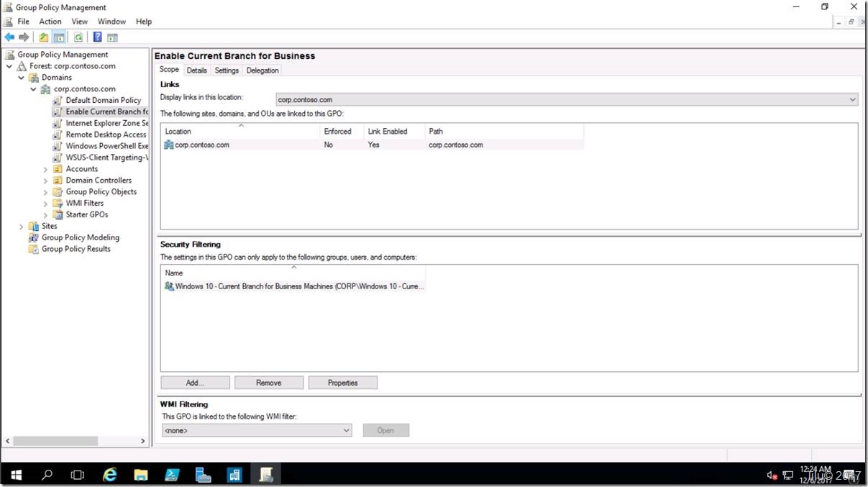The height and width of the screenshot is (487, 868).
Task: Expand the Group Policy Objects container
Action: pos(46,192)
